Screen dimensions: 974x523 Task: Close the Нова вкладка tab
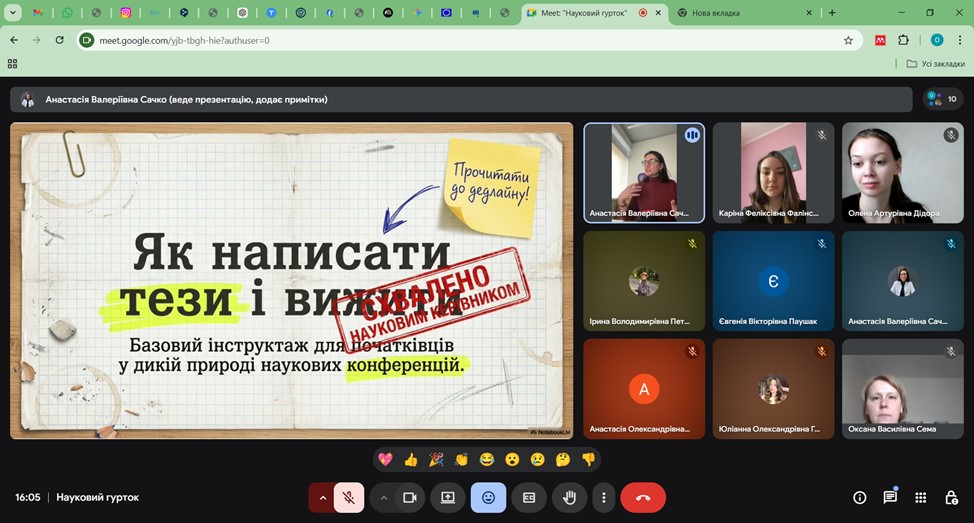pyautogui.click(x=809, y=12)
